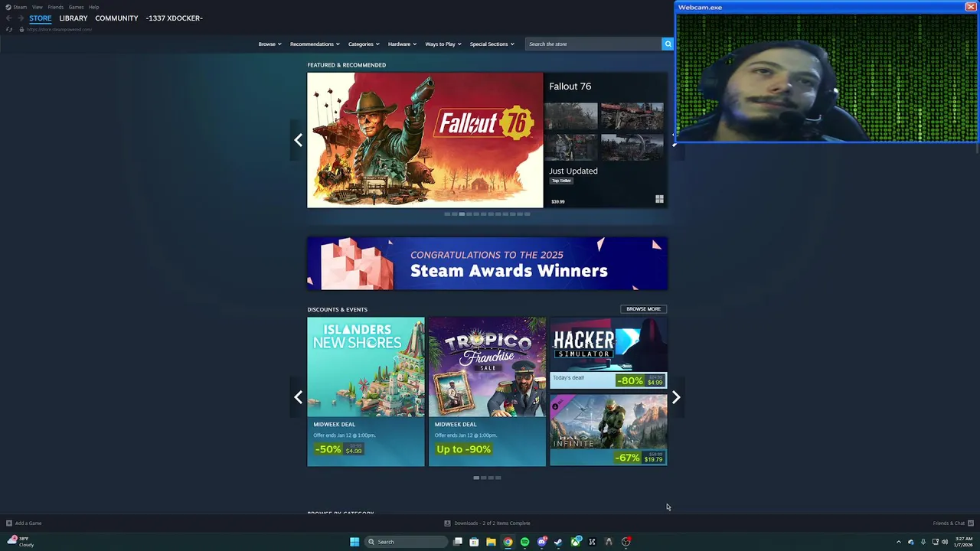The width and height of the screenshot is (980, 551).
Task: Expand the Browse dropdown
Action: pos(269,44)
